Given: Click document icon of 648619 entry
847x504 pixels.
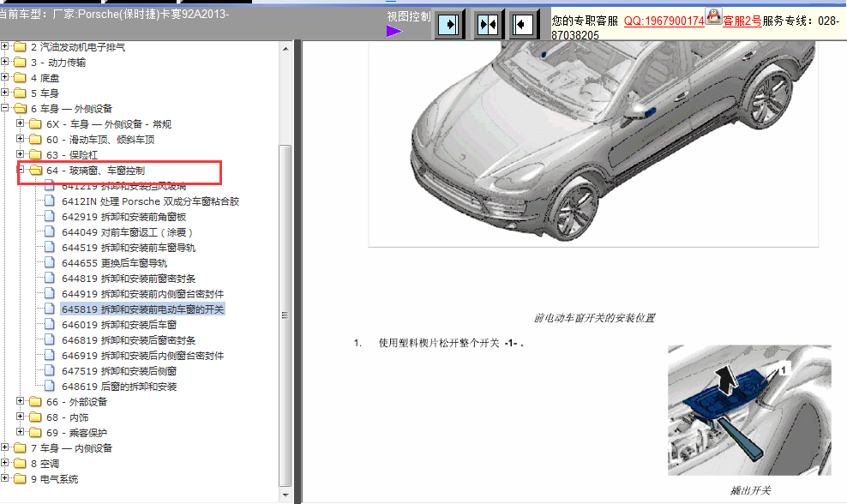Looking at the screenshot, I should [50, 387].
